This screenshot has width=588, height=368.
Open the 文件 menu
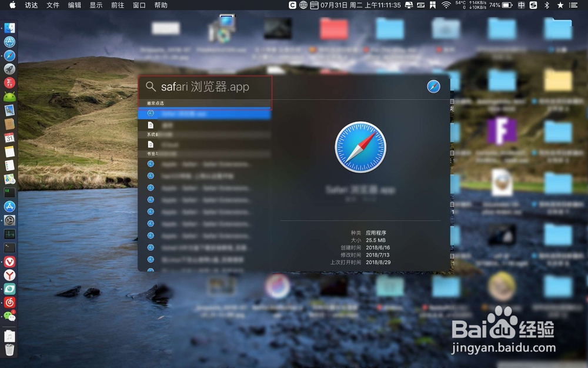click(53, 5)
